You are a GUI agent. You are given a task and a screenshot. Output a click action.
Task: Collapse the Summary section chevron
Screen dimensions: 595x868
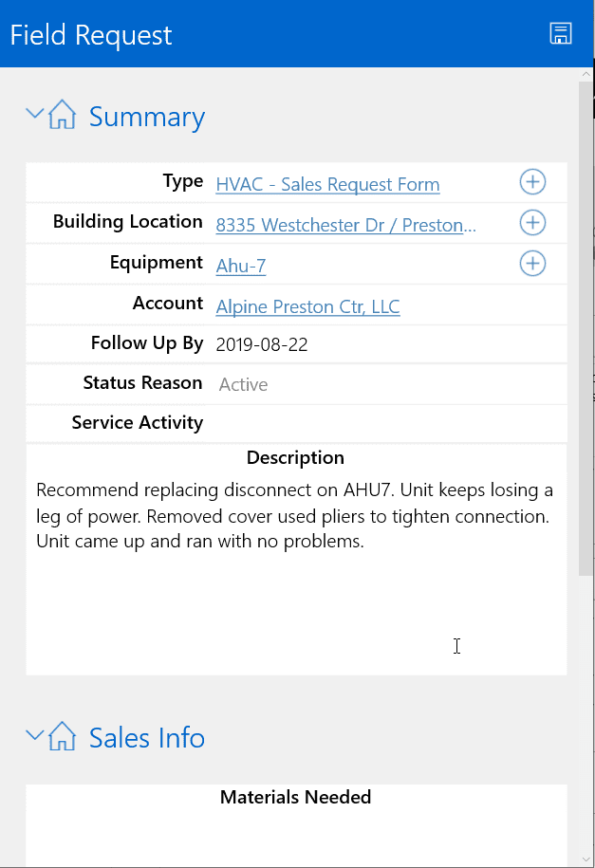click(34, 114)
